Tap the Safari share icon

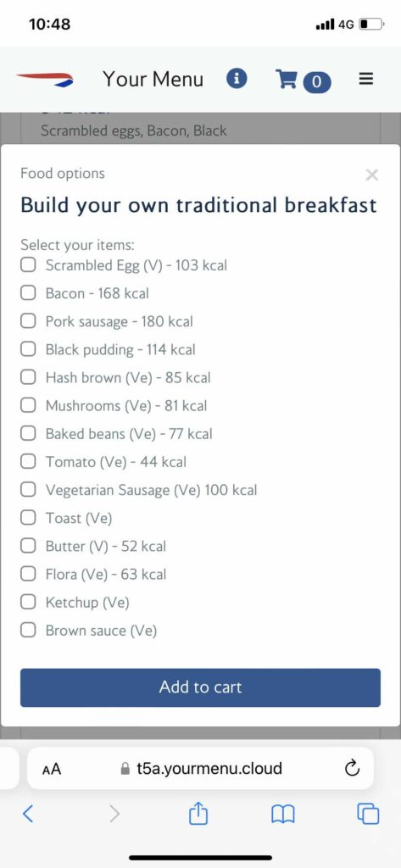[x=198, y=813]
